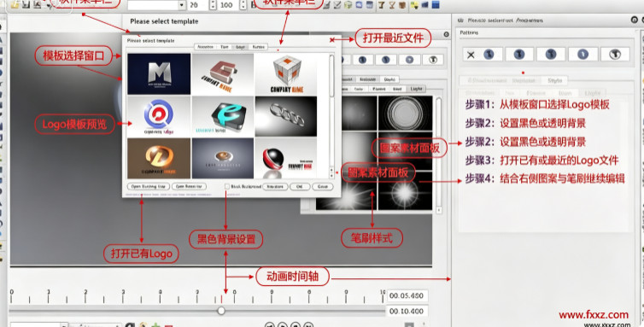Click the field showing 100 in the top toolbar
Viewport: 644px width, 327px height.
[x=229, y=5]
